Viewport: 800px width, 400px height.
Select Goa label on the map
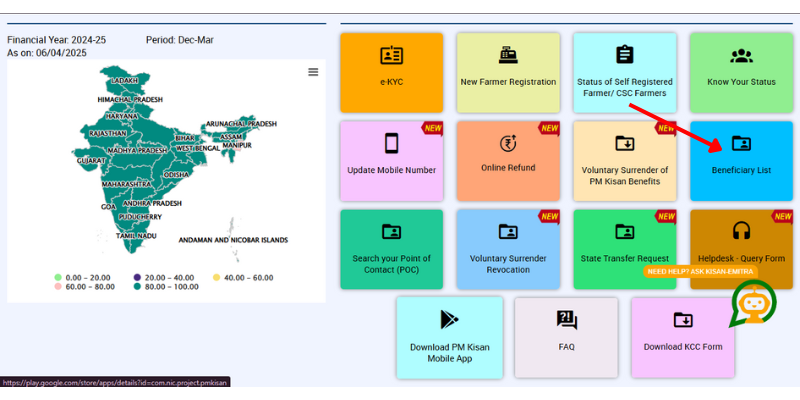click(108, 207)
